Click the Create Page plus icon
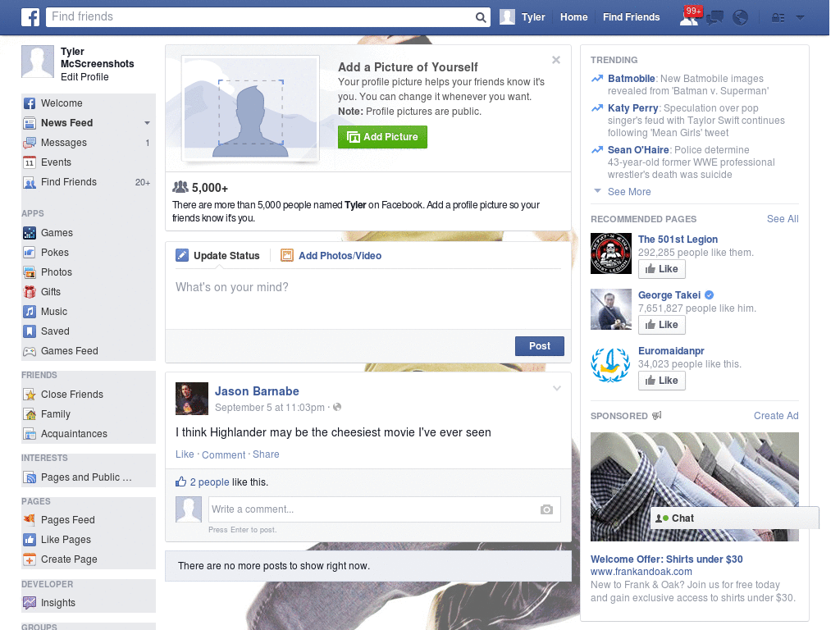The height and width of the screenshot is (630, 840). tap(30, 559)
